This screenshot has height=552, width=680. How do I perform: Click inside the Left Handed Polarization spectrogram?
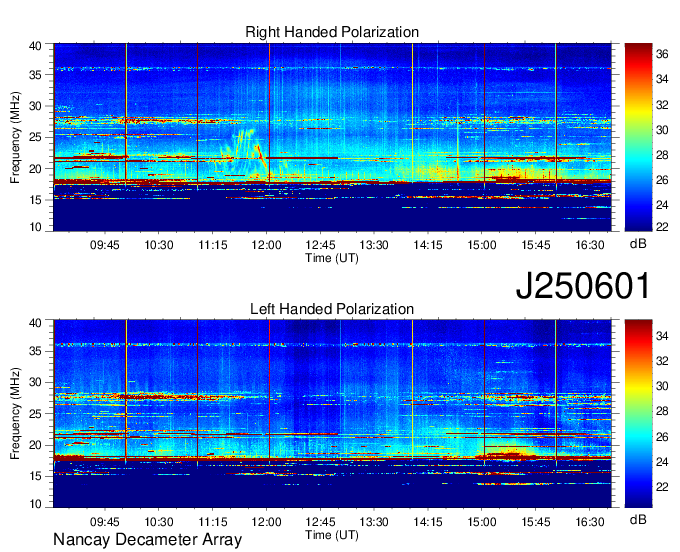tap(332, 414)
